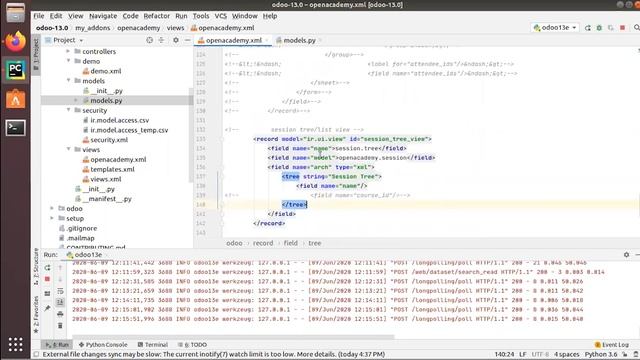Click the Python 3.6 interpreter in status bar
Image resolution: width=640 pixels, height=360 pixels.
click(601, 354)
